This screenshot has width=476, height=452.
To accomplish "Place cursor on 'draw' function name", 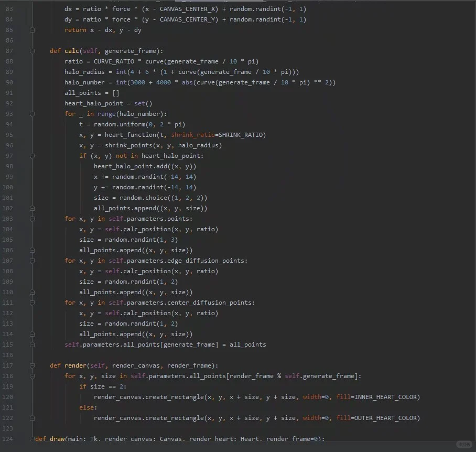I will pos(57,439).
